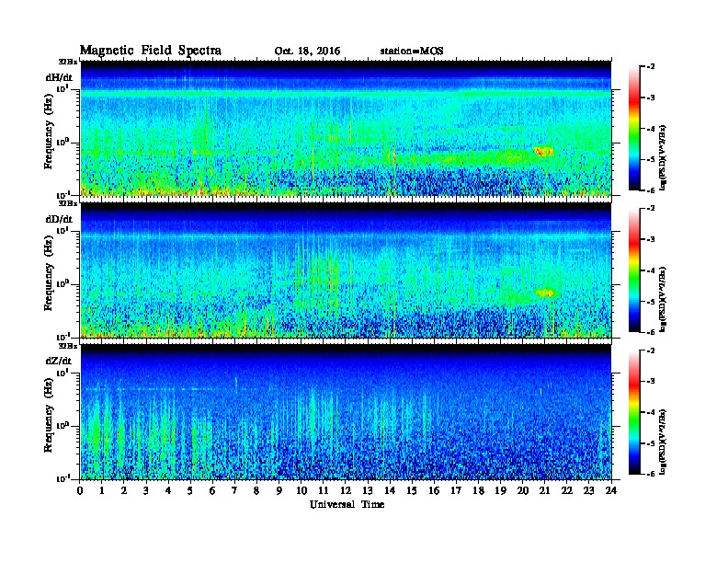Image resolution: width=728 pixels, height=563 pixels.
Task: Click the hour '3' tick label
Action: pyautogui.click(x=146, y=491)
